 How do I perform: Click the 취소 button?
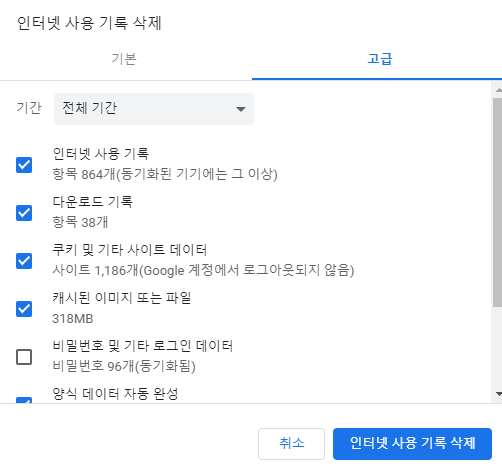click(291, 444)
